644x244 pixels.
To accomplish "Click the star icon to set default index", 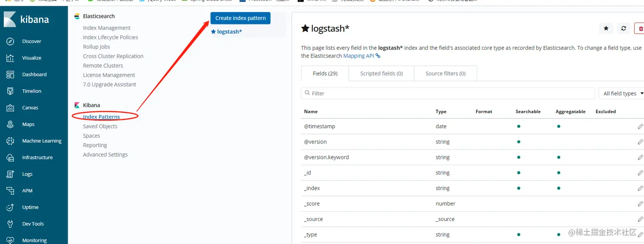I will (606, 29).
